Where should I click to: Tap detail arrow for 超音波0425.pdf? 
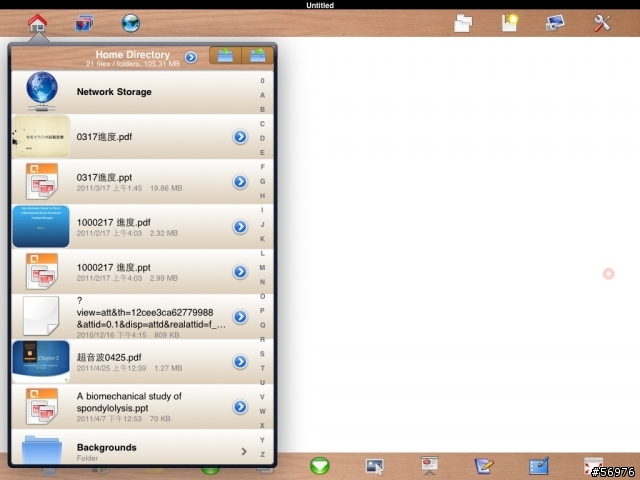coord(240,361)
